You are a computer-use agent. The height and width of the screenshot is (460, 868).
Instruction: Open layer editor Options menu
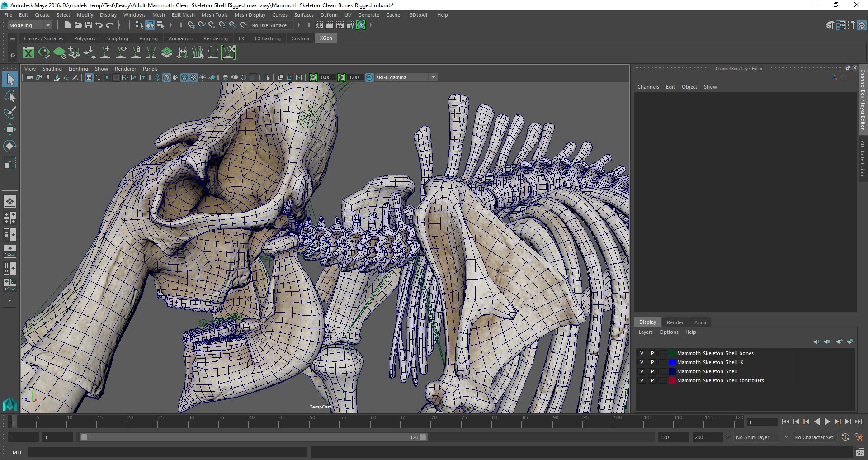click(669, 332)
